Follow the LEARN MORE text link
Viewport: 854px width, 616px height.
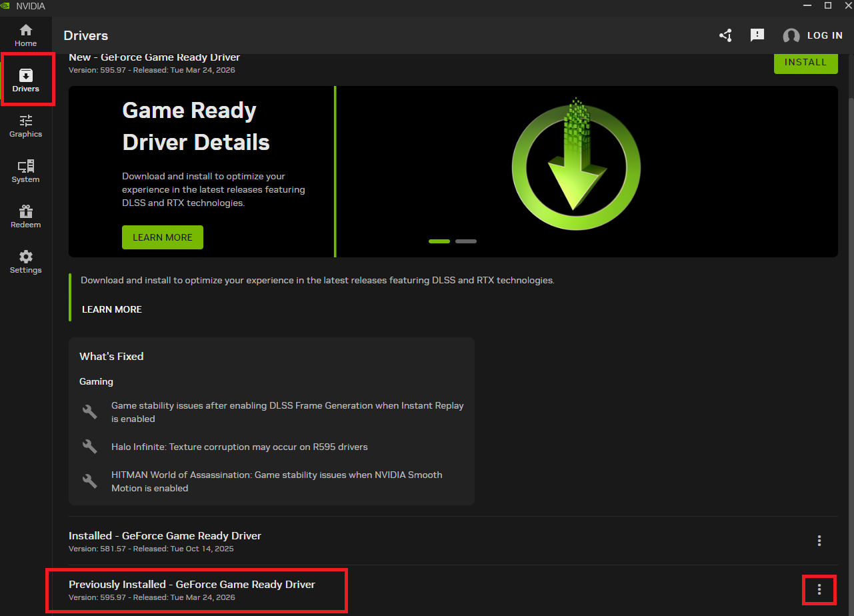click(112, 309)
